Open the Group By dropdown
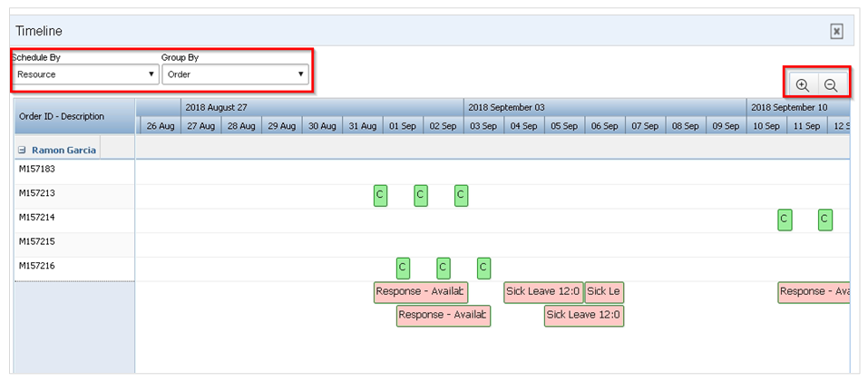The image size is (868, 382). point(236,74)
